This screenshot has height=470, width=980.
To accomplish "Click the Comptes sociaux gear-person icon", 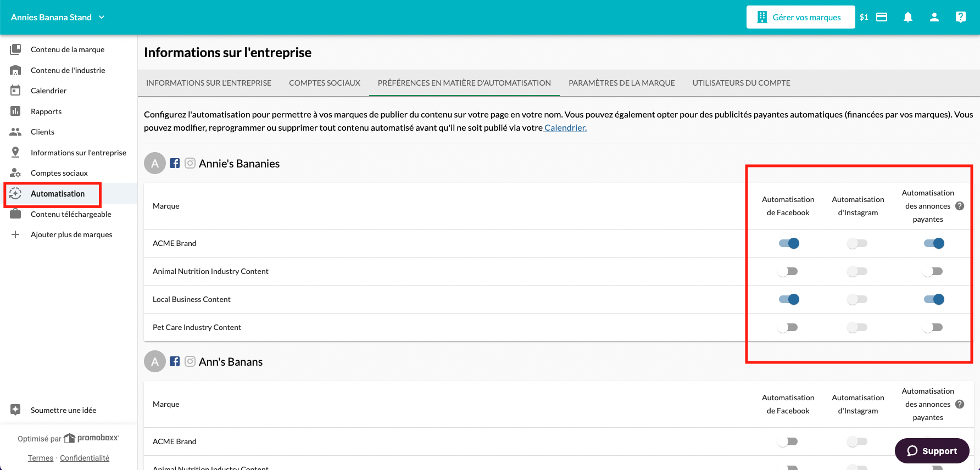I will [x=15, y=173].
